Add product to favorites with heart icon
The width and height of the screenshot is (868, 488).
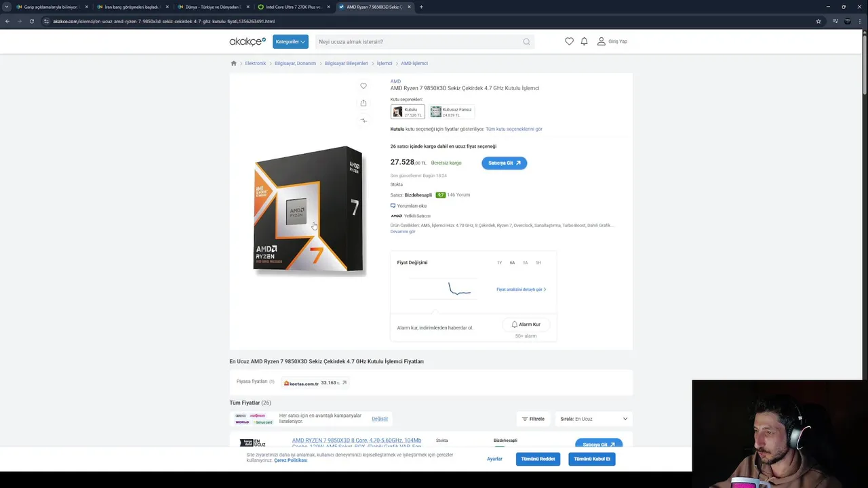point(363,86)
